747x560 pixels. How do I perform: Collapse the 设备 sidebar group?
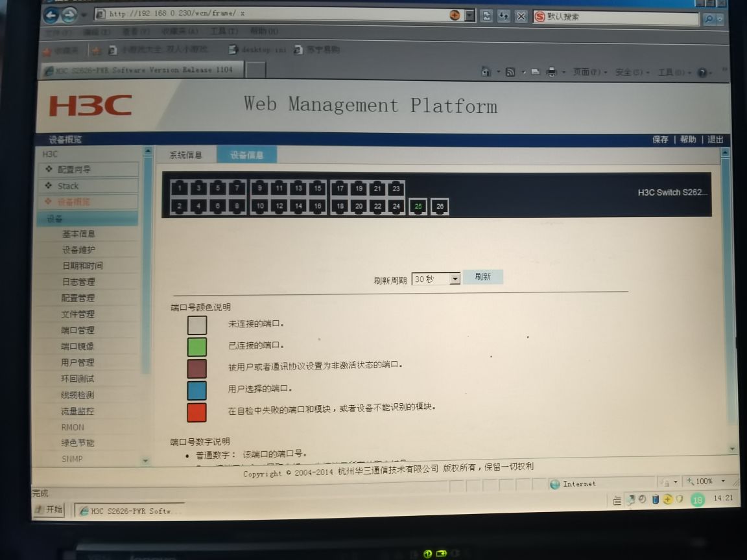[88, 218]
